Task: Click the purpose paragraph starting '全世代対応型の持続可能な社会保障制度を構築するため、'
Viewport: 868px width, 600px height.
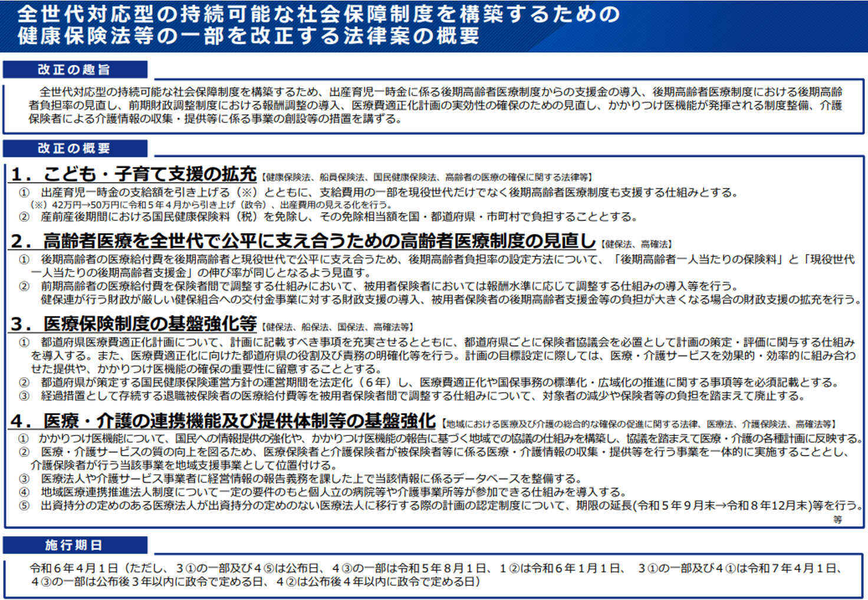Action: (x=436, y=105)
